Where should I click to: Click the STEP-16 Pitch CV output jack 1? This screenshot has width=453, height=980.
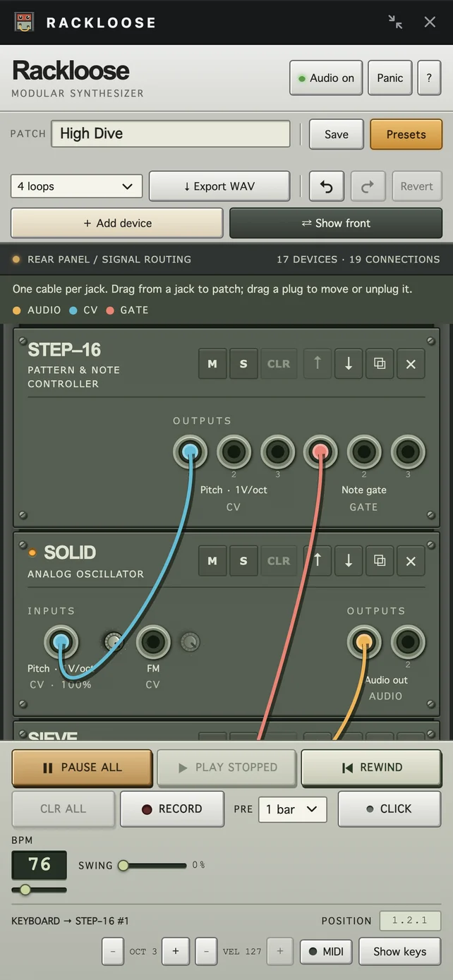(x=190, y=452)
